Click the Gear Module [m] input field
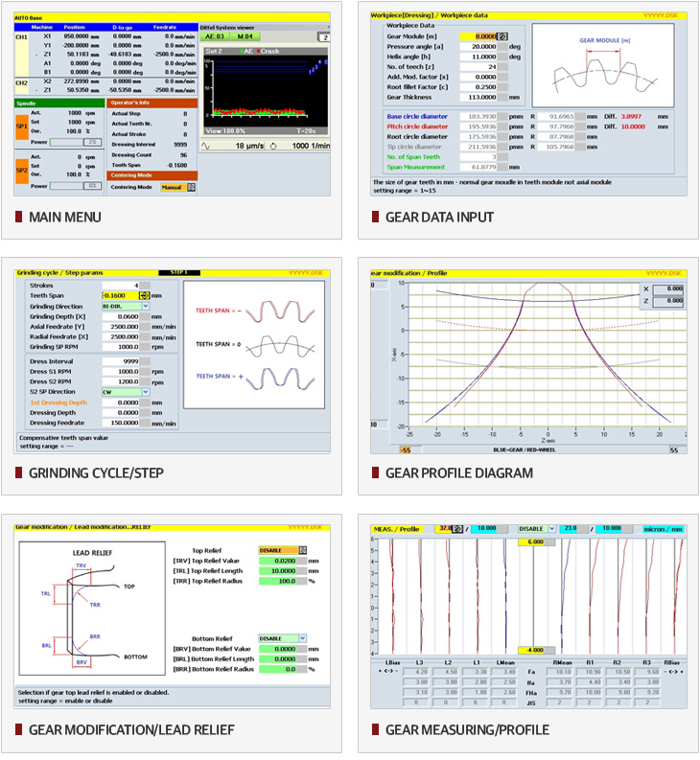The height and width of the screenshot is (760, 700). pyautogui.click(x=478, y=36)
